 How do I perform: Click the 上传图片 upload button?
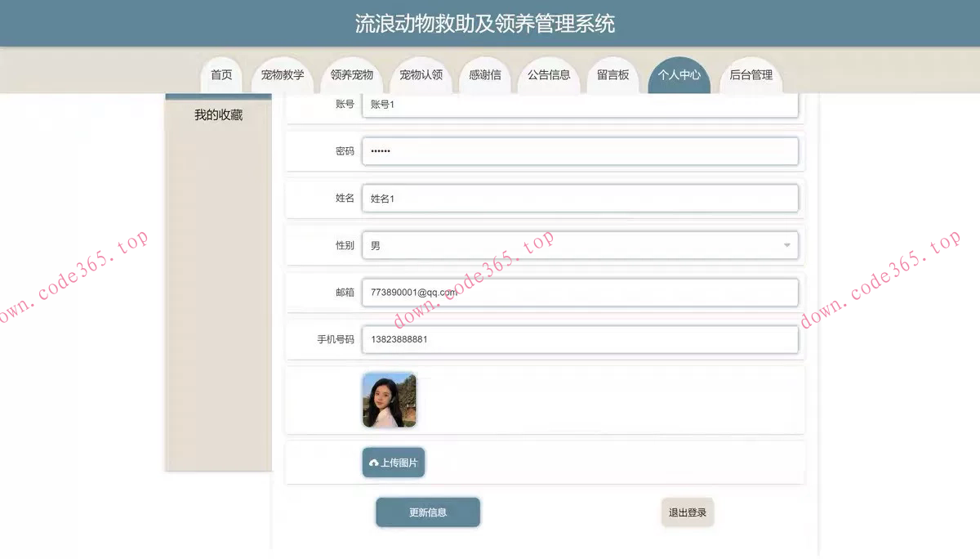tap(394, 462)
